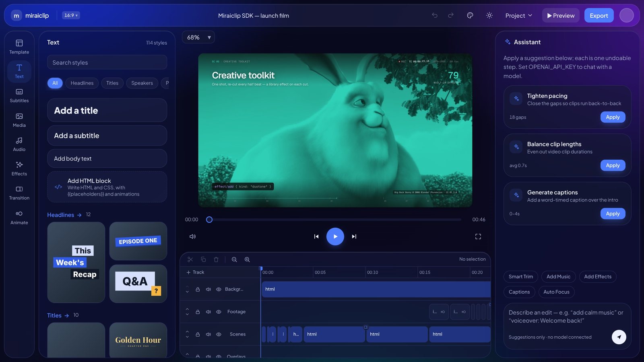Viewport: 644px width, 362px height.
Task: Toggle light mode with sun icon
Action: [489, 15]
